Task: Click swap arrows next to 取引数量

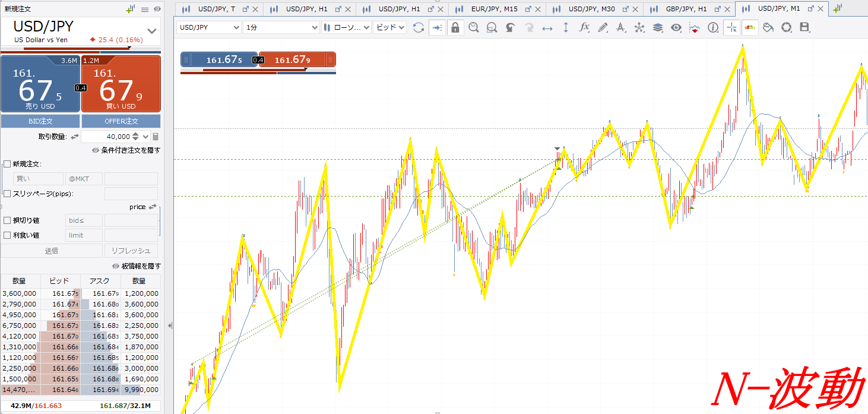Action: tap(75, 137)
